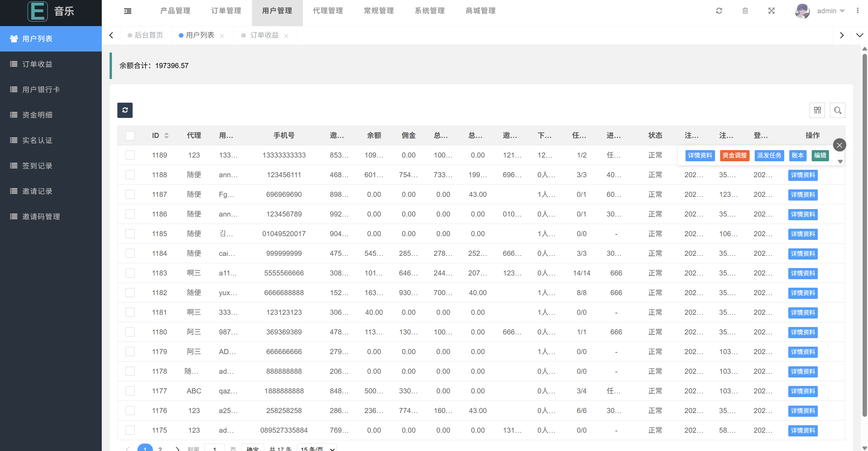Screen dimensions: 868x451
Task: Expand the tab options chevron at the far right
Action: tap(860, 35)
